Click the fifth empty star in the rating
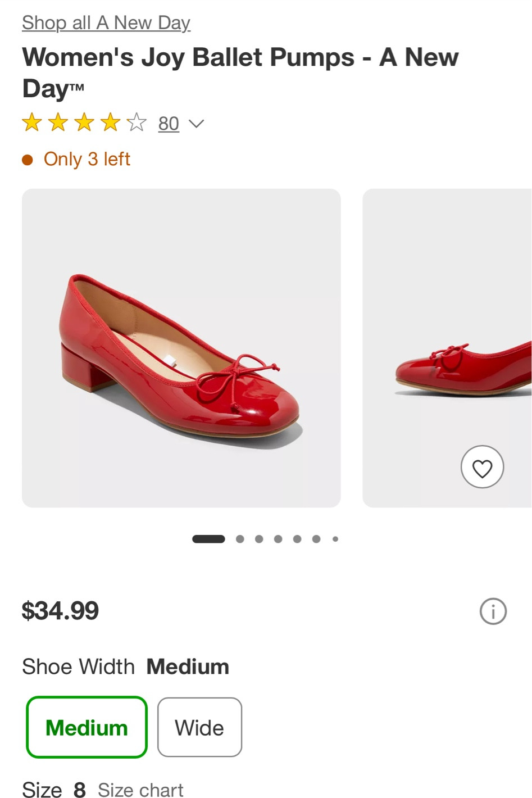Image resolution: width=532 pixels, height=798 pixels. click(x=135, y=123)
